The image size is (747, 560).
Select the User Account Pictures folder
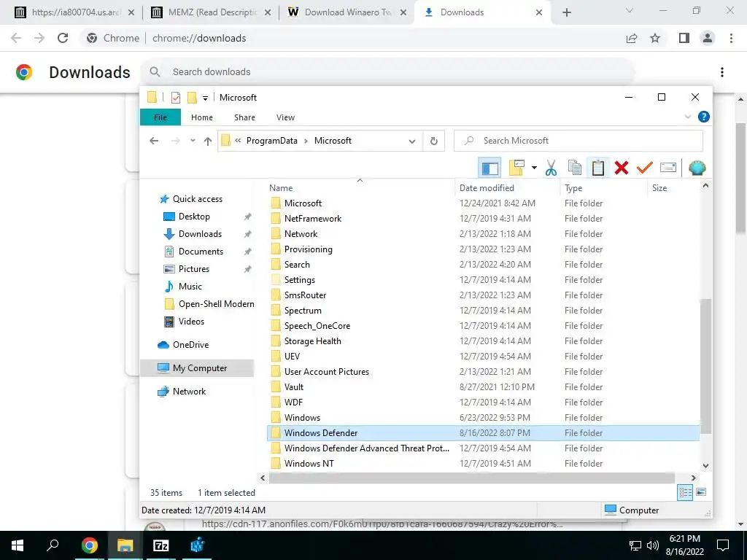click(x=327, y=371)
